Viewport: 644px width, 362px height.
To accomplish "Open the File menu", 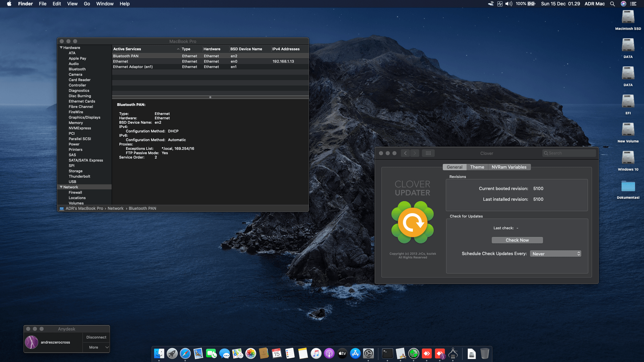I will click(43, 4).
